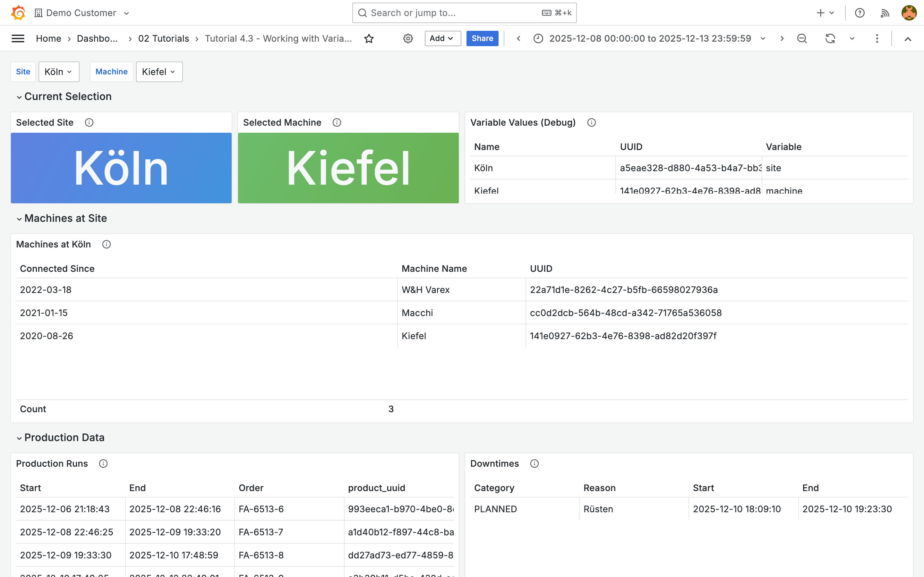
Task: Open dashboard settings gear
Action: point(408,38)
